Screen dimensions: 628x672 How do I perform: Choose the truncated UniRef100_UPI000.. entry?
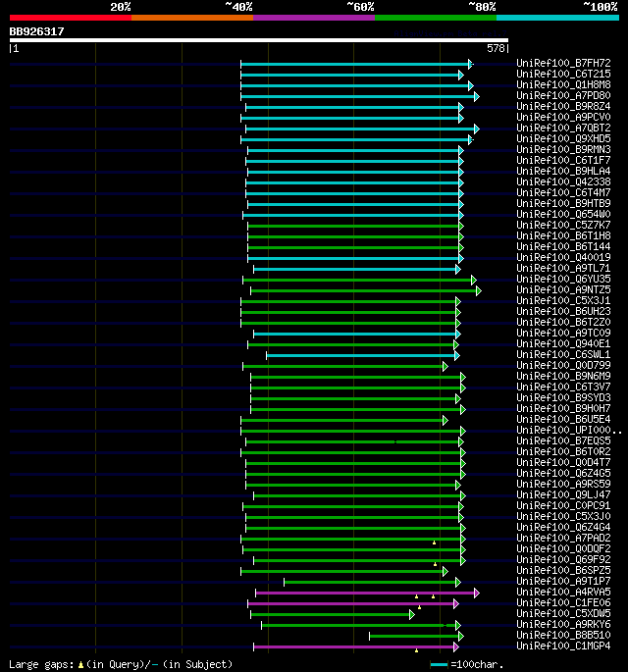click(569, 430)
